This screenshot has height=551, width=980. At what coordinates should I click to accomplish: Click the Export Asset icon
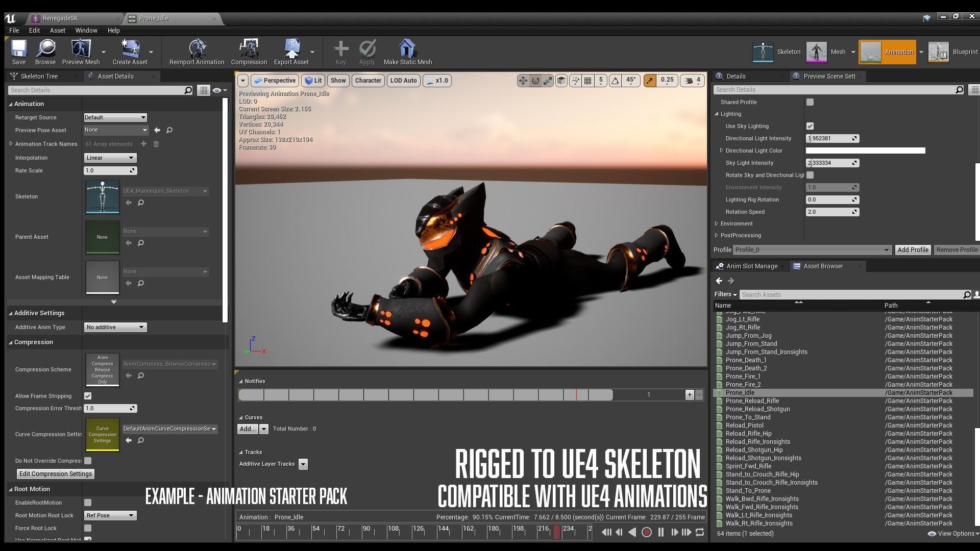291,52
